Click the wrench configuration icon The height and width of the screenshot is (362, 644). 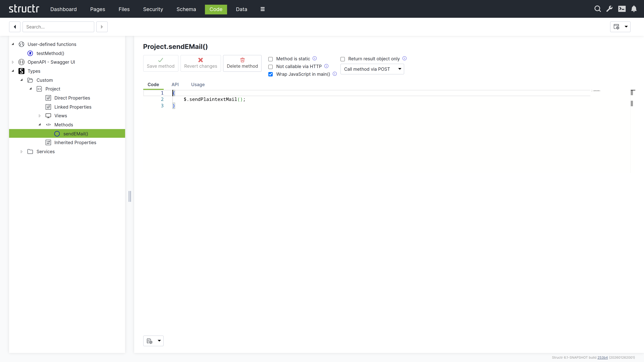(609, 9)
